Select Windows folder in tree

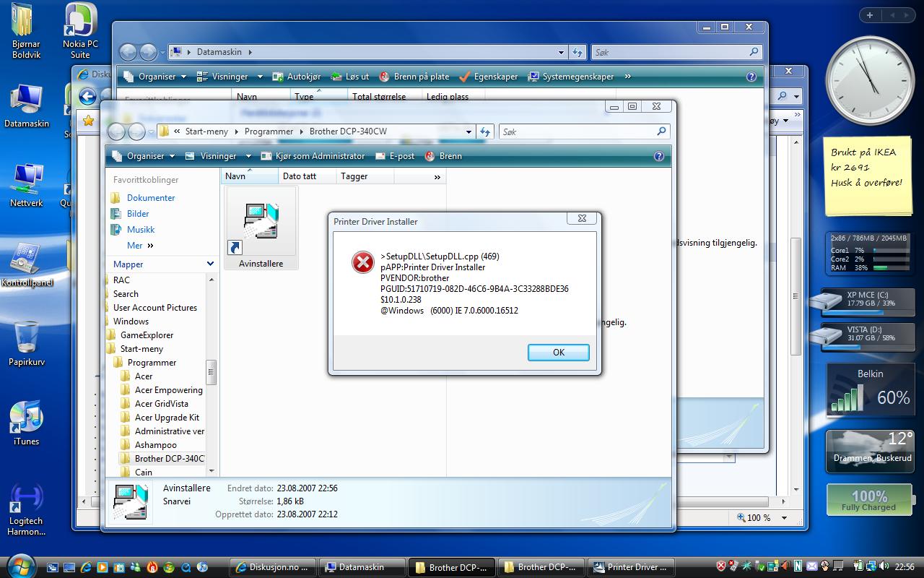point(131,322)
